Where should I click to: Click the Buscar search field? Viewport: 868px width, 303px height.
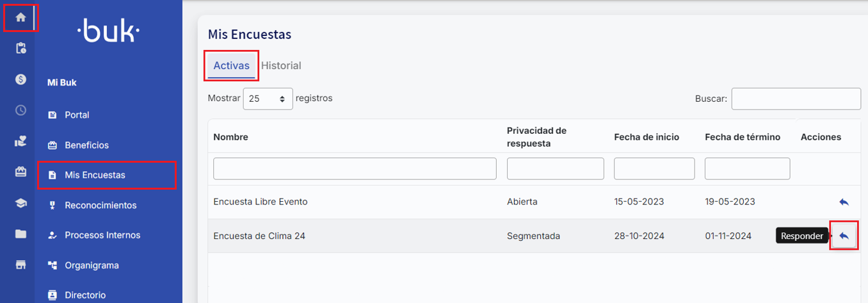point(796,99)
